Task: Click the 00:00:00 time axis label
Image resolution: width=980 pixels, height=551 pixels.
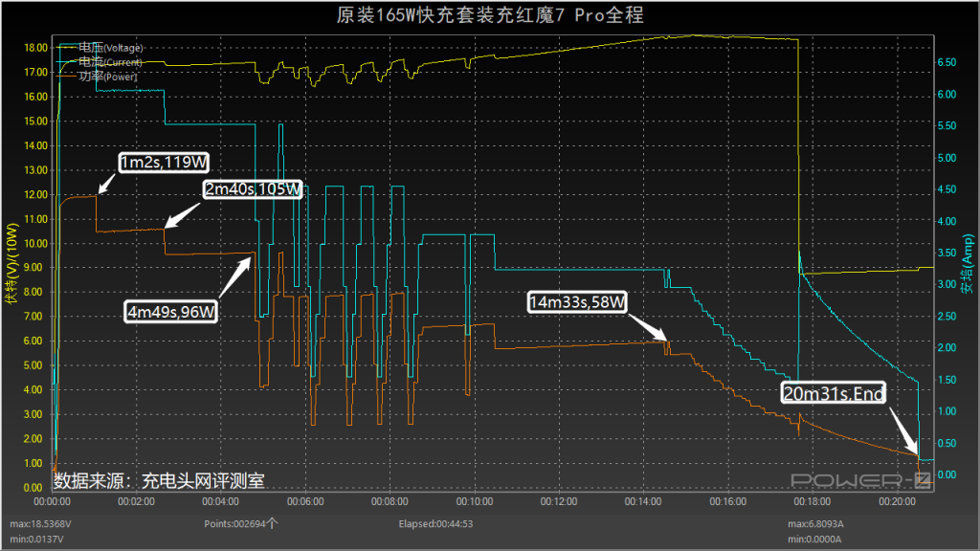Action: click(x=52, y=501)
